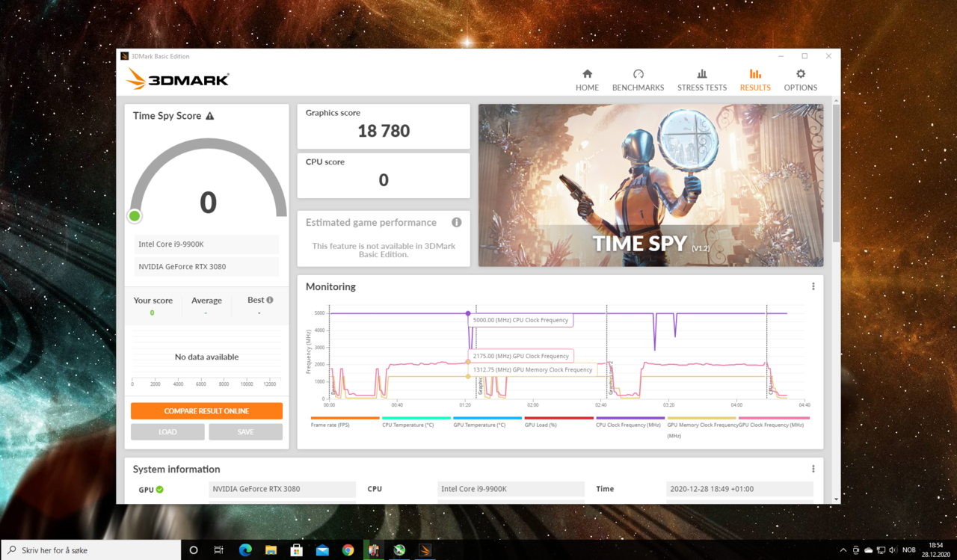The image size is (957, 560).
Task: Click the 2175.00 MHz GPU Clock Frequency tooltip
Action: tap(521, 356)
